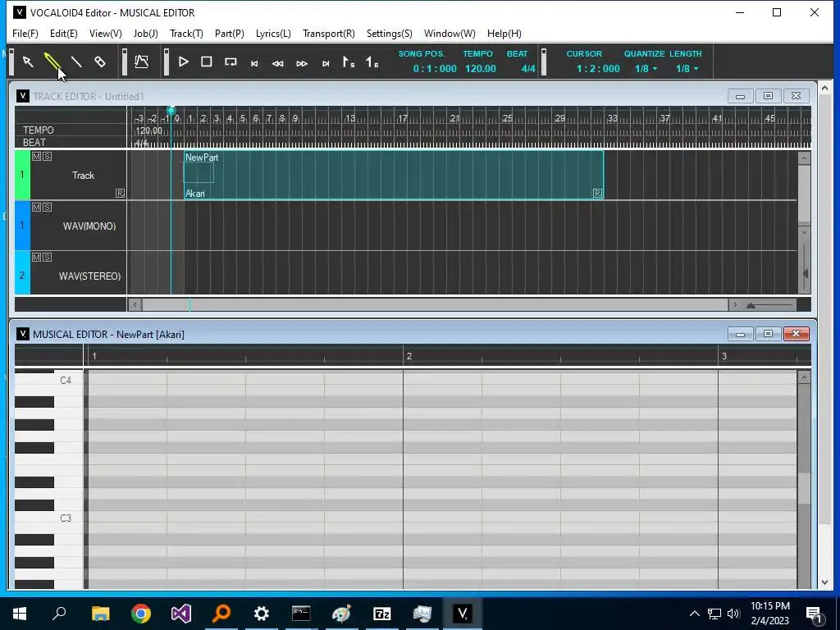Toggle render button on Track 1
The height and width of the screenshot is (630, 840).
point(120,194)
